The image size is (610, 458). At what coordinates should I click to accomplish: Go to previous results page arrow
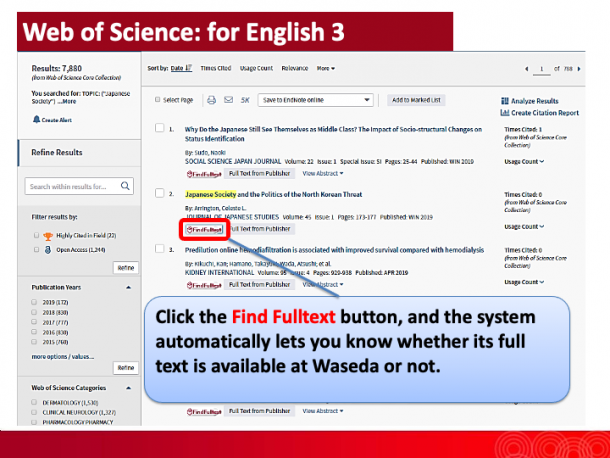527,69
